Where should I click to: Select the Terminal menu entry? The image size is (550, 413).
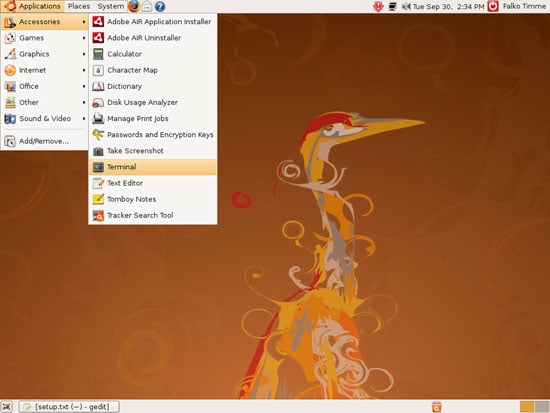pos(153,167)
